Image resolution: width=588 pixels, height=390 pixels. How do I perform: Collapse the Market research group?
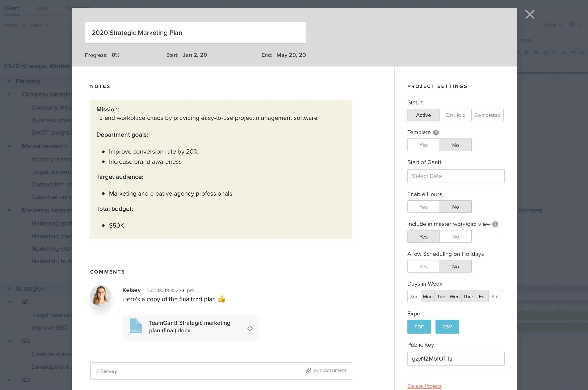click(9, 146)
